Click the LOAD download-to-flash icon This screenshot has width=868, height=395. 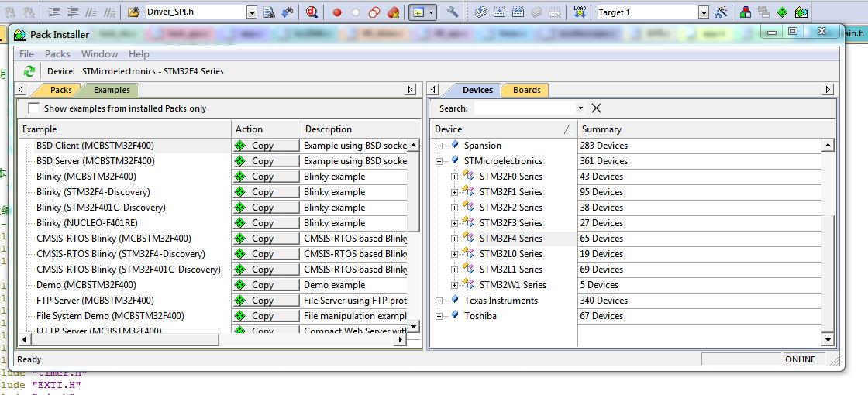click(x=580, y=12)
